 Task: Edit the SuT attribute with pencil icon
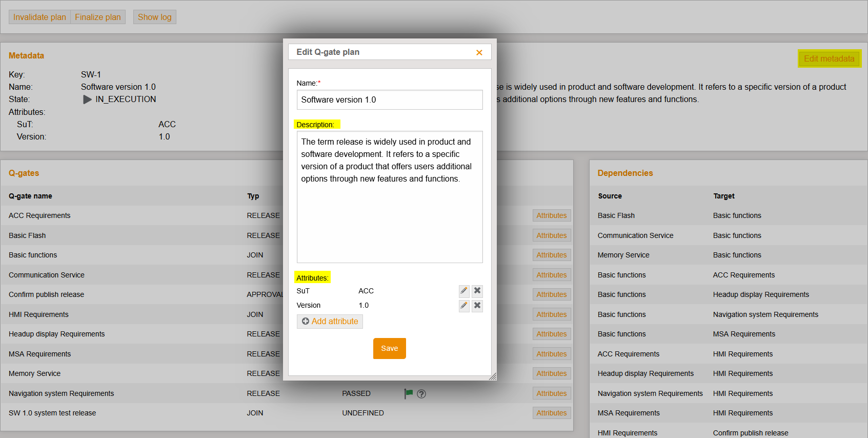pos(464,291)
